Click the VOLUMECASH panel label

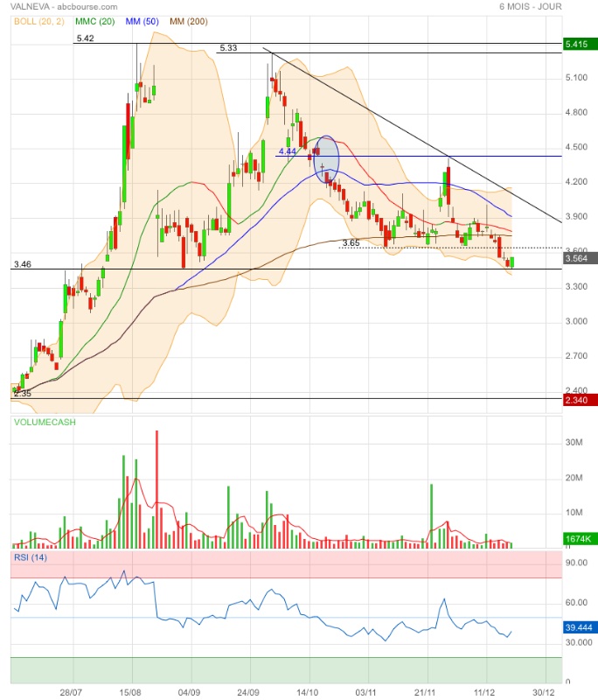[x=45, y=423]
